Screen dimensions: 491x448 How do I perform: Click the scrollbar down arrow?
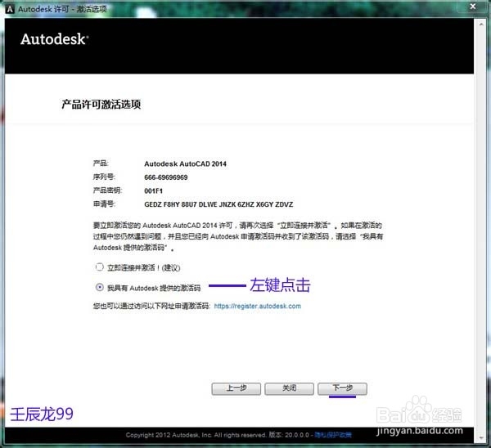(x=481, y=438)
